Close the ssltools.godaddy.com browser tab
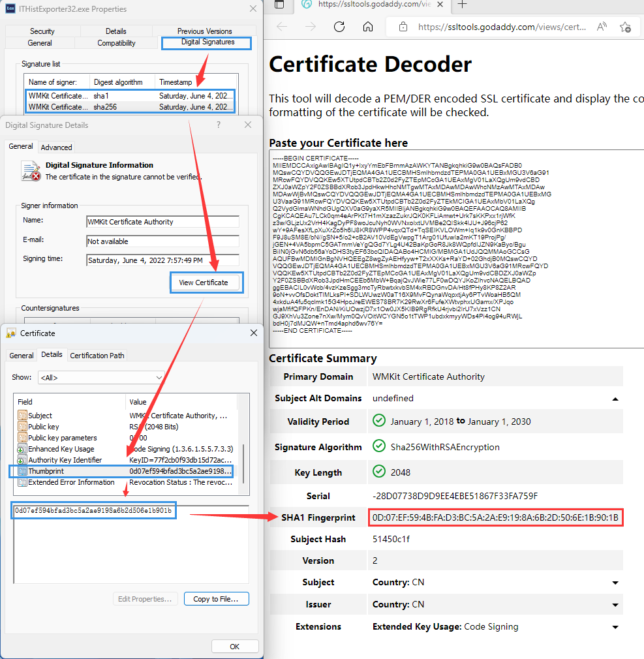This screenshot has width=644, height=659. pos(440,5)
